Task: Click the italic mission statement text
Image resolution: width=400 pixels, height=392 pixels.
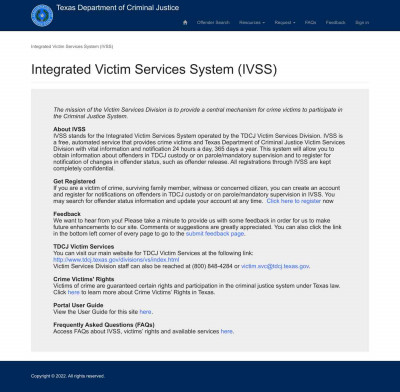Action: [x=198, y=113]
